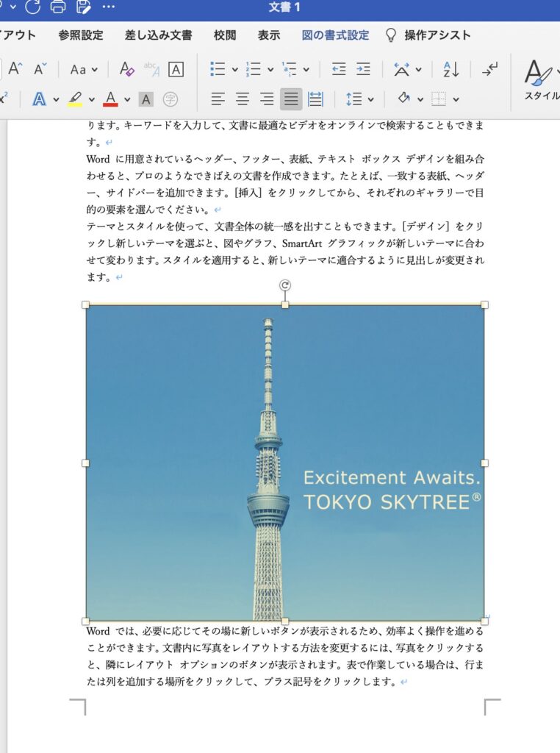Align text left

click(x=218, y=99)
